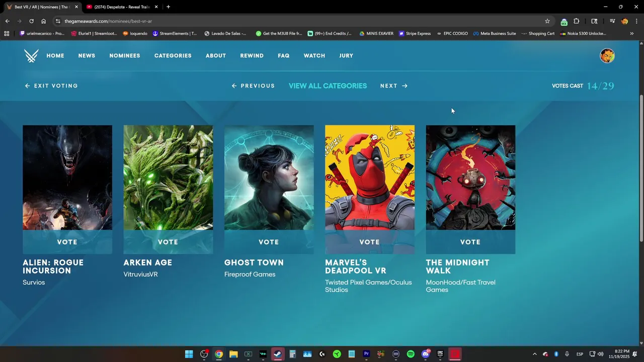Open the StreamElements bookmark
The image size is (644, 362).
point(175,34)
